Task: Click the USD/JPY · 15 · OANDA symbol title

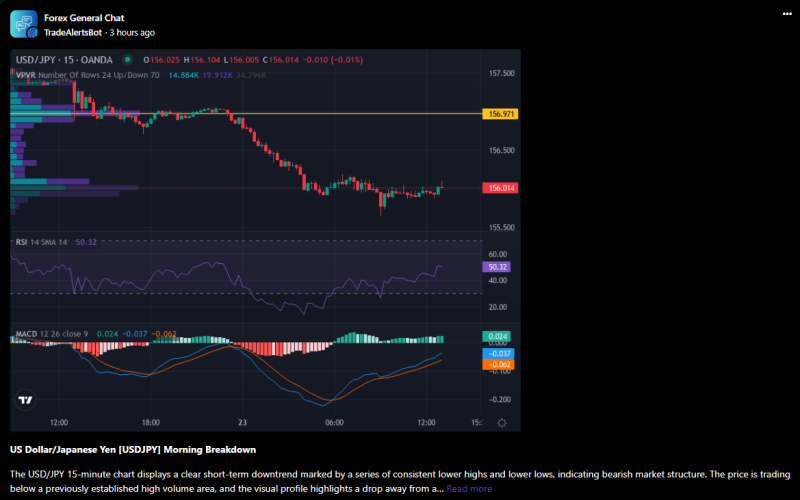Action: [64, 60]
